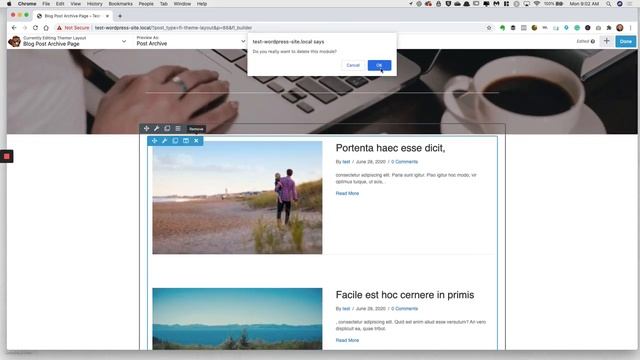This screenshot has width=640, height=360.
Task: Edit column via the blue toolbar columns icon
Action: coord(186,141)
